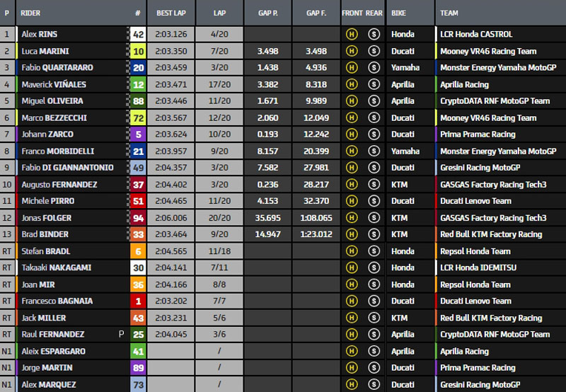
Task: Click Johann Zarco's number 5 badge
Action: click(139, 134)
